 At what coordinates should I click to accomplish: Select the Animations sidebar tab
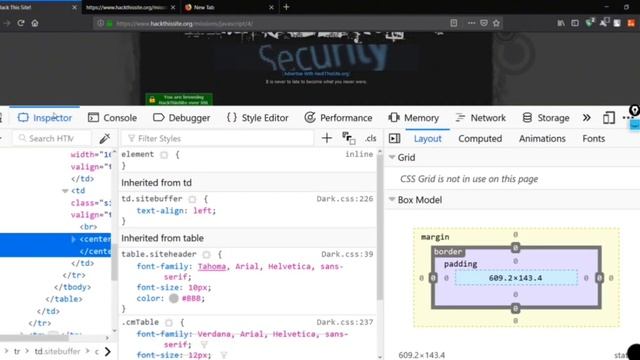click(x=542, y=139)
